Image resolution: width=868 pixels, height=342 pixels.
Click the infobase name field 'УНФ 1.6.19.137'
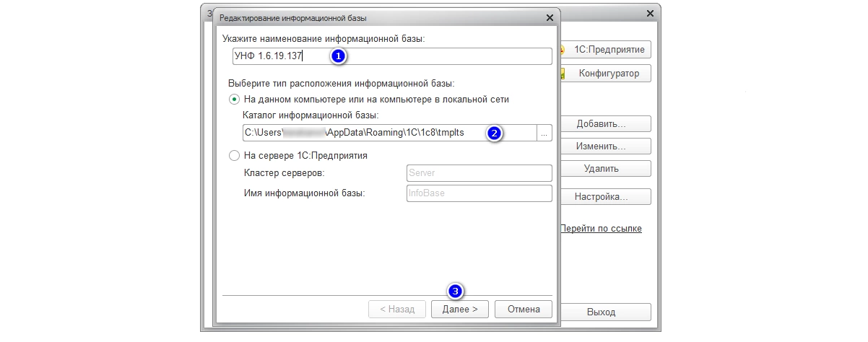[x=392, y=56]
